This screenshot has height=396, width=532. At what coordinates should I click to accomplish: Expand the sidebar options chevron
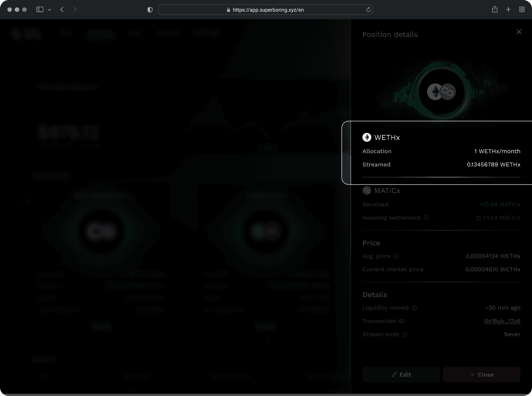(50, 10)
